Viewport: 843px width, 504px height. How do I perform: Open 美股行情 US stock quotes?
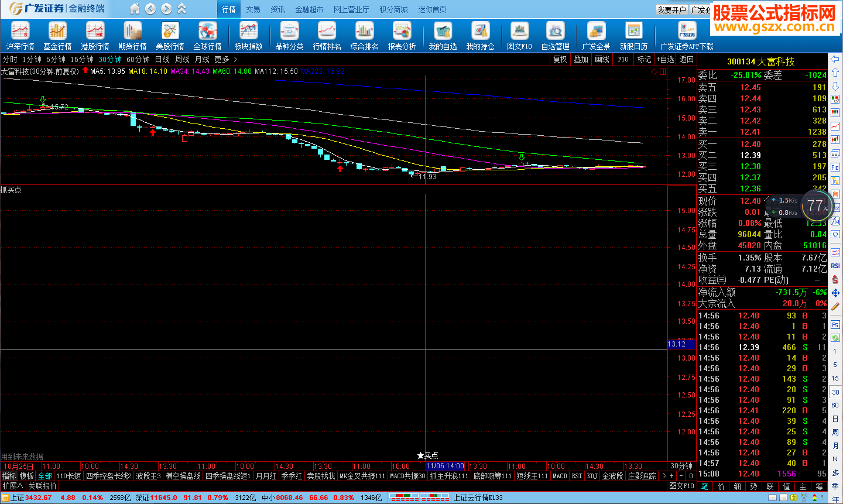(x=170, y=36)
